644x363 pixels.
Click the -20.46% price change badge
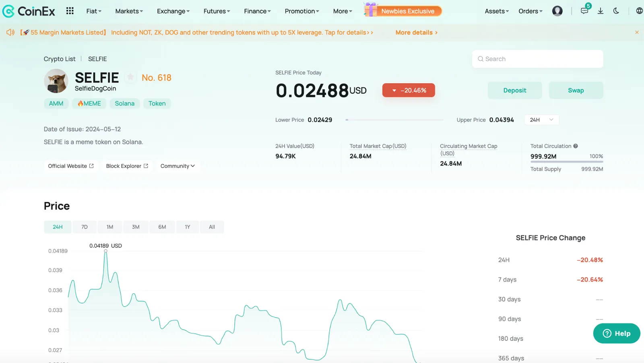(x=409, y=90)
